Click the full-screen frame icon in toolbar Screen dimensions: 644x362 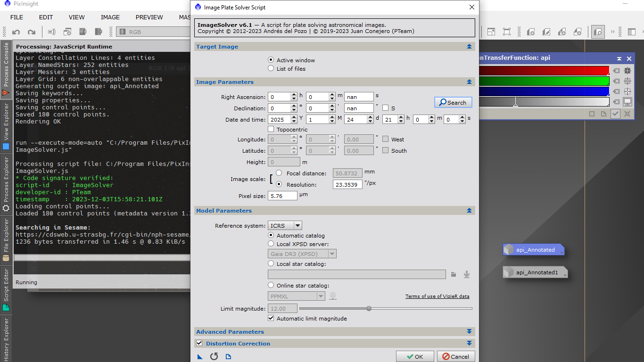pos(507,32)
